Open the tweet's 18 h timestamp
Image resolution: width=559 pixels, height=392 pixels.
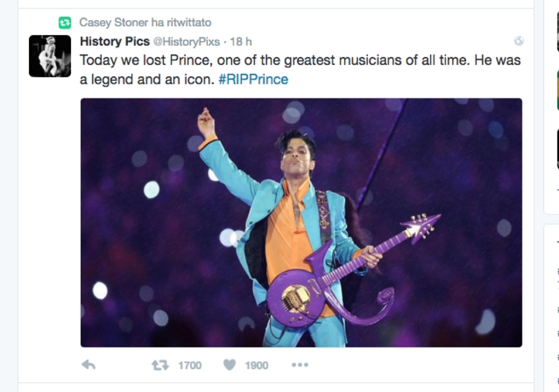[240, 42]
